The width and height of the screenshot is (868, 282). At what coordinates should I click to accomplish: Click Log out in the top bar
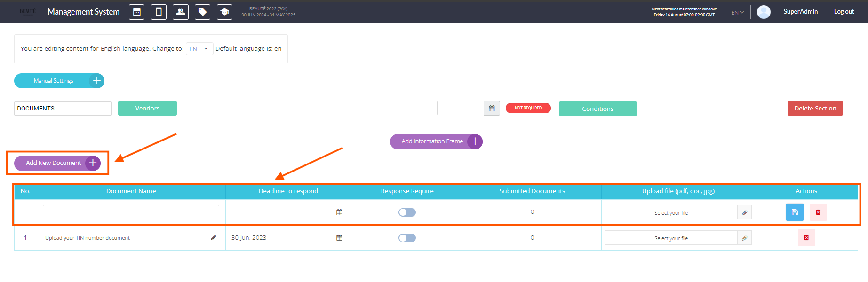pos(844,12)
